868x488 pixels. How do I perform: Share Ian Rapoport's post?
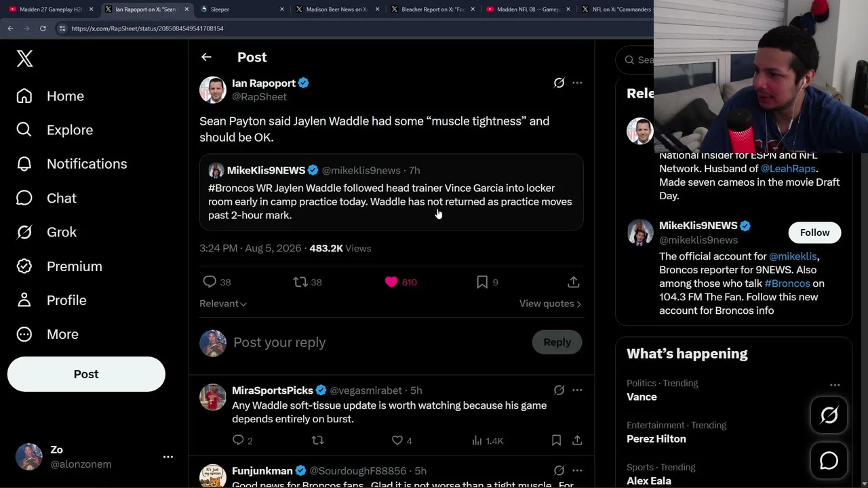(574, 282)
